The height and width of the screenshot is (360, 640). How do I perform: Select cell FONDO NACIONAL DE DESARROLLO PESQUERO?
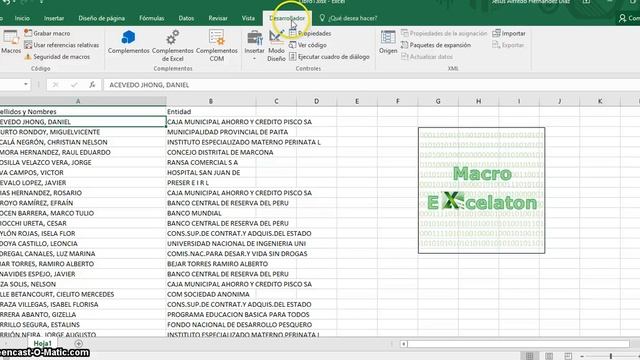[211, 324]
